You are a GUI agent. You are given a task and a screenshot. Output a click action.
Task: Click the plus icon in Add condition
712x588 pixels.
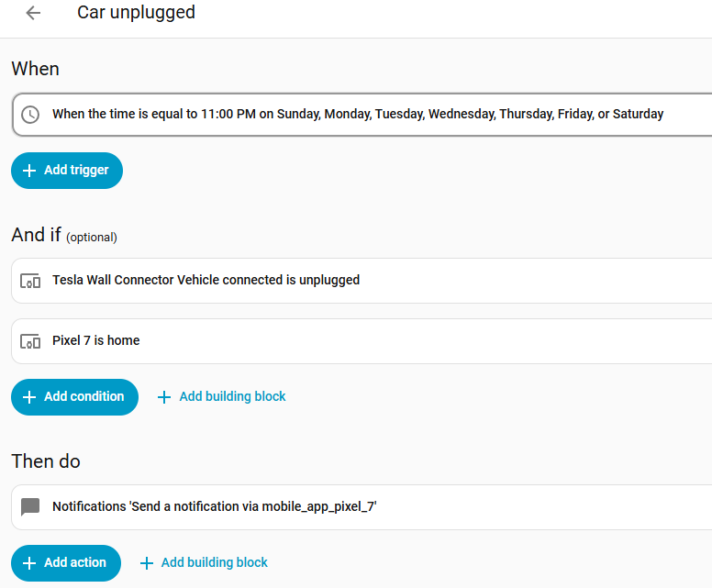pyautogui.click(x=29, y=397)
